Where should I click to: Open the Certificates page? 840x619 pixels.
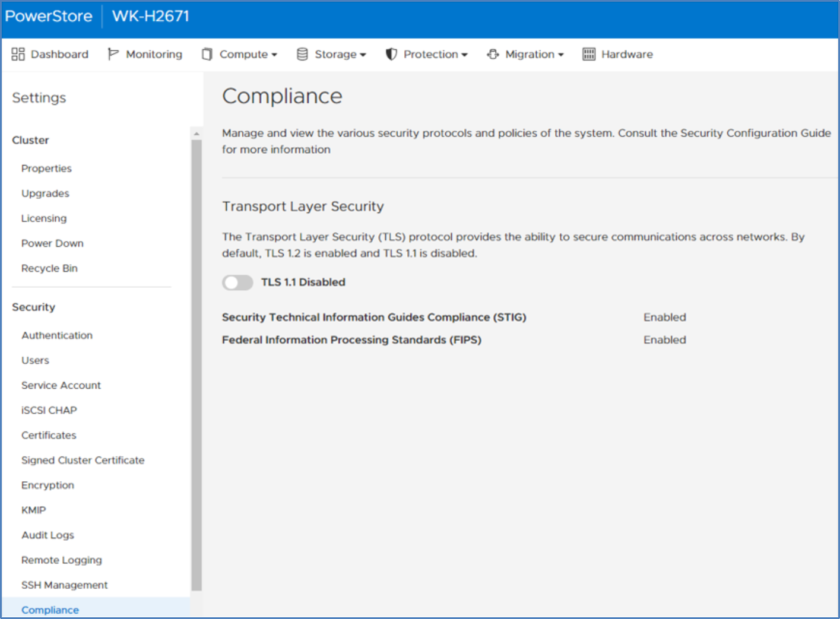click(49, 435)
